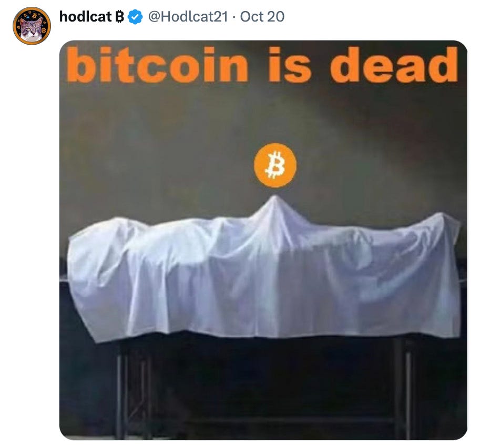The width and height of the screenshot is (491, 448).
Task: Open the tweet via Oct 20 timestamp
Action: [262, 17]
